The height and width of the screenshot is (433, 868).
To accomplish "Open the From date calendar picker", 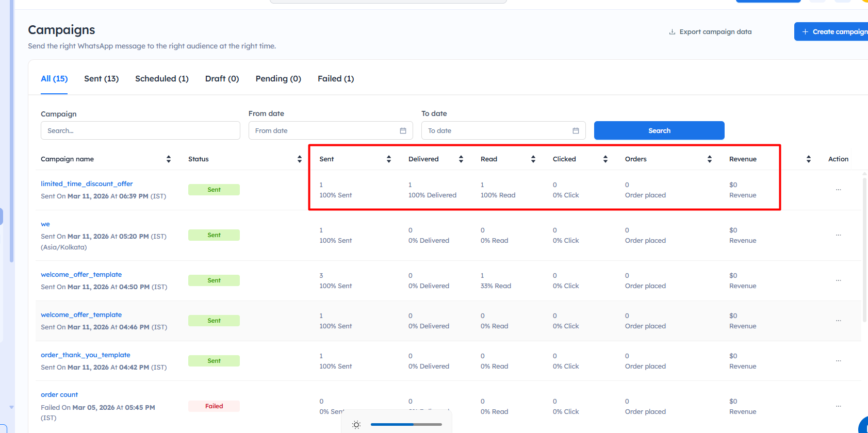I will (403, 131).
